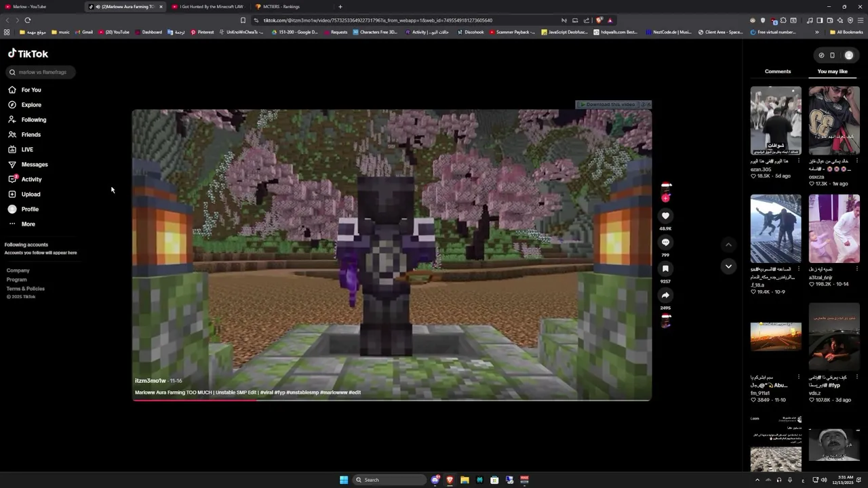The image size is (868, 488).
Task: Open the Company footer link
Action: point(18,270)
